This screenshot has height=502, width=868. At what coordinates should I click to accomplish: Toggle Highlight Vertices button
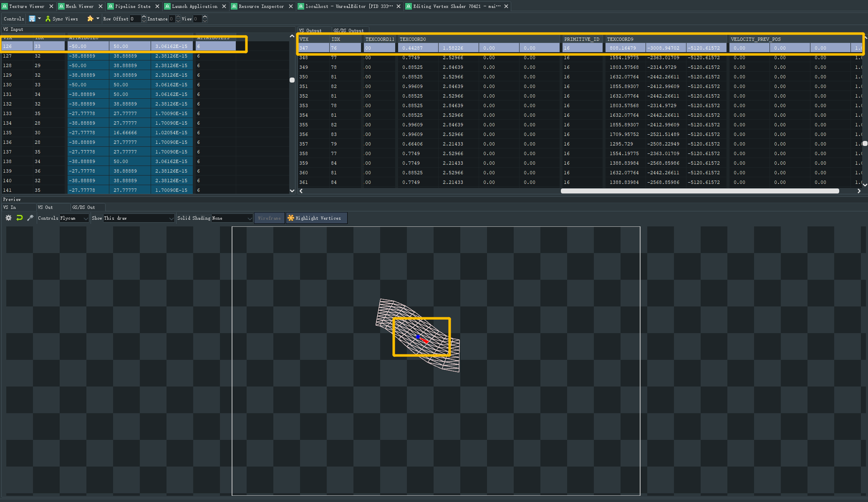[316, 218]
